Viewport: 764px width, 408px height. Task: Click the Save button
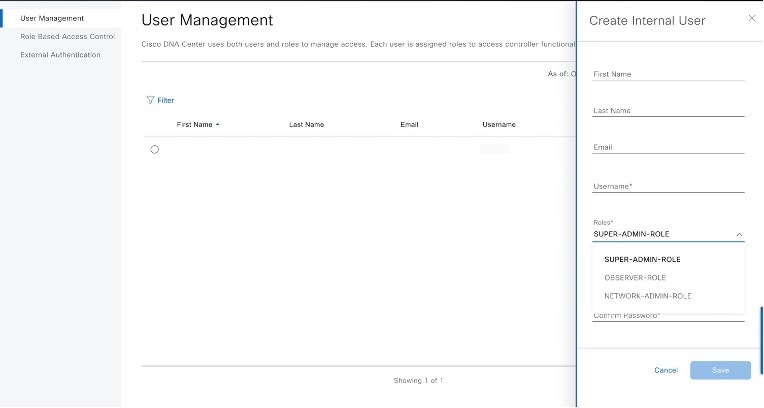point(720,370)
